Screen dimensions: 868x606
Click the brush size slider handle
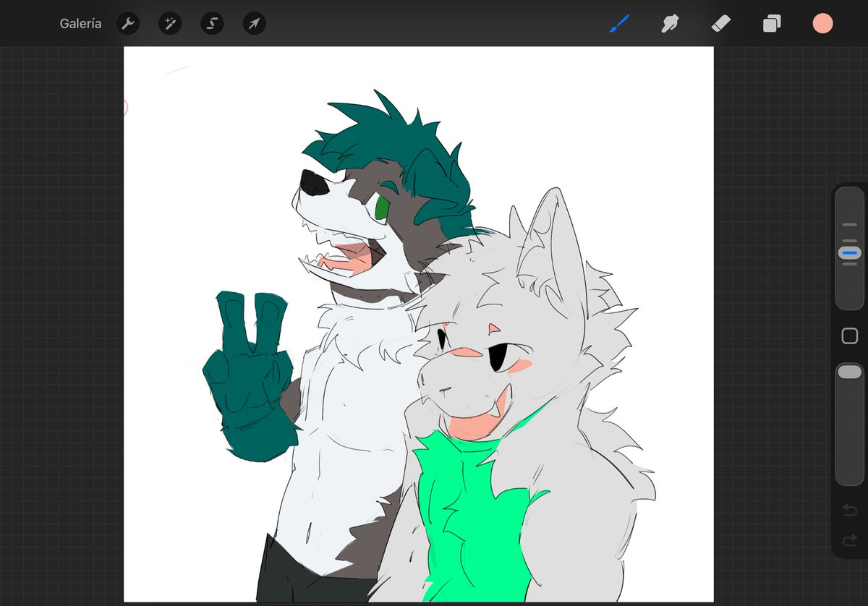[x=850, y=252]
